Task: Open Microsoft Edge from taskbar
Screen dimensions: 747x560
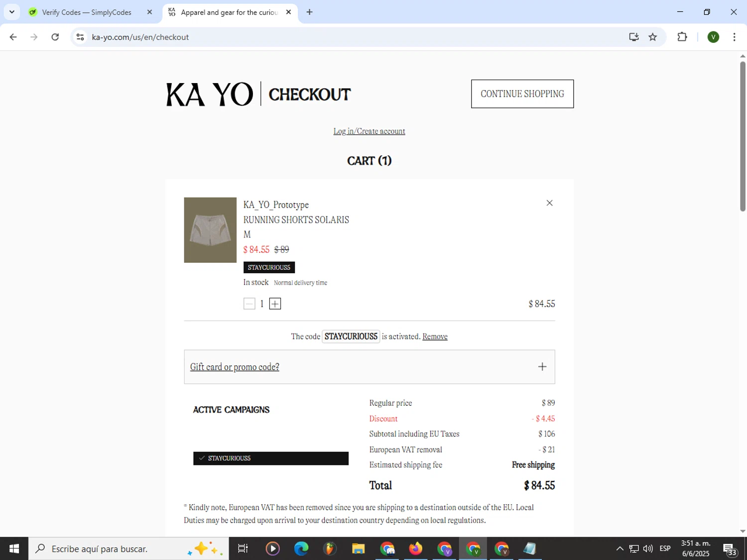Action: (x=301, y=549)
